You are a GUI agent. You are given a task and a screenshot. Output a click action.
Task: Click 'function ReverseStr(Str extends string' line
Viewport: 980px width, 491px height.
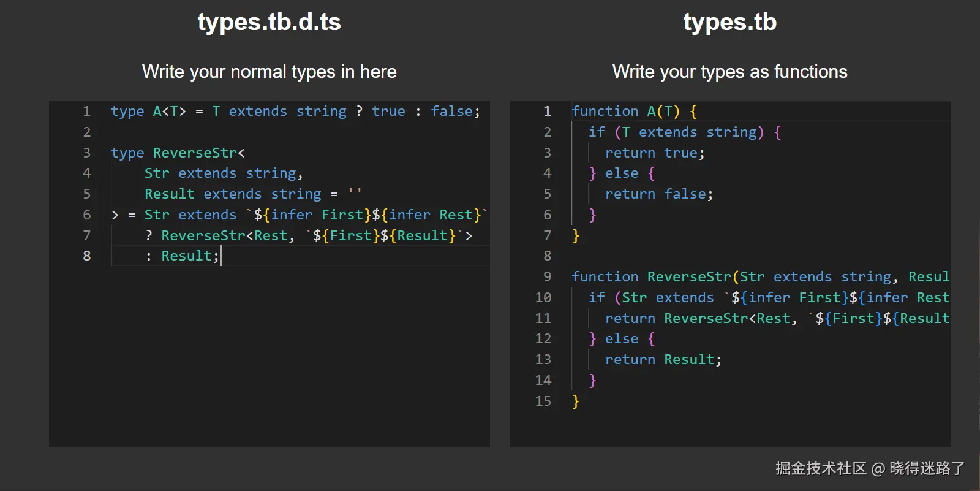761,277
